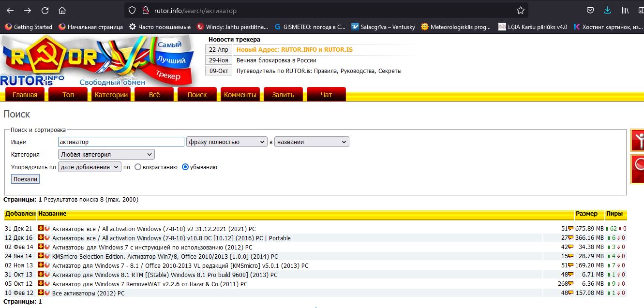Open 'Активаторы для Windows 7 с инструкцией' link
The width and height of the screenshot is (644, 308).
tap(152, 247)
